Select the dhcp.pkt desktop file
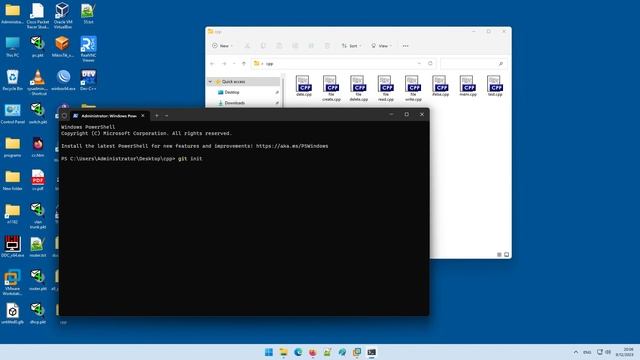The image size is (640, 360). (38, 313)
